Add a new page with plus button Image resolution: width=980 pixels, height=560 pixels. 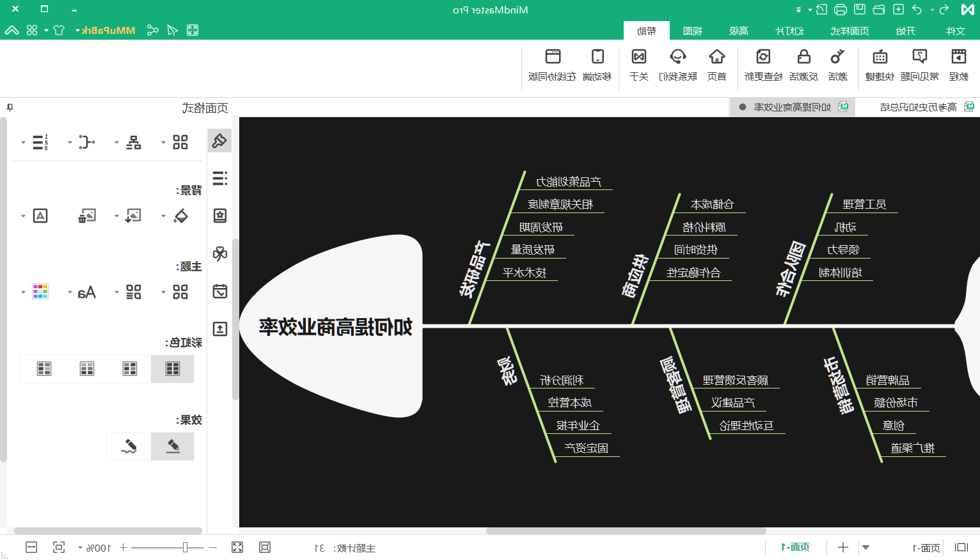(x=843, y=547)
